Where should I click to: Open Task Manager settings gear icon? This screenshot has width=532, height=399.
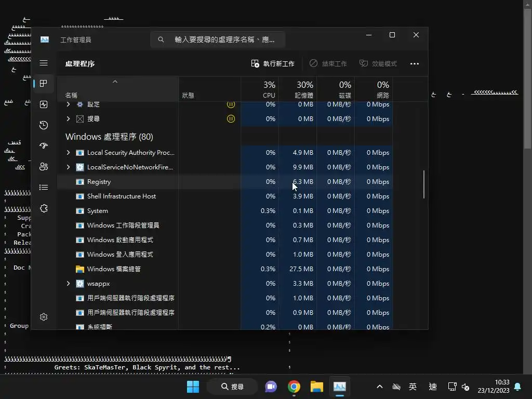44,317
